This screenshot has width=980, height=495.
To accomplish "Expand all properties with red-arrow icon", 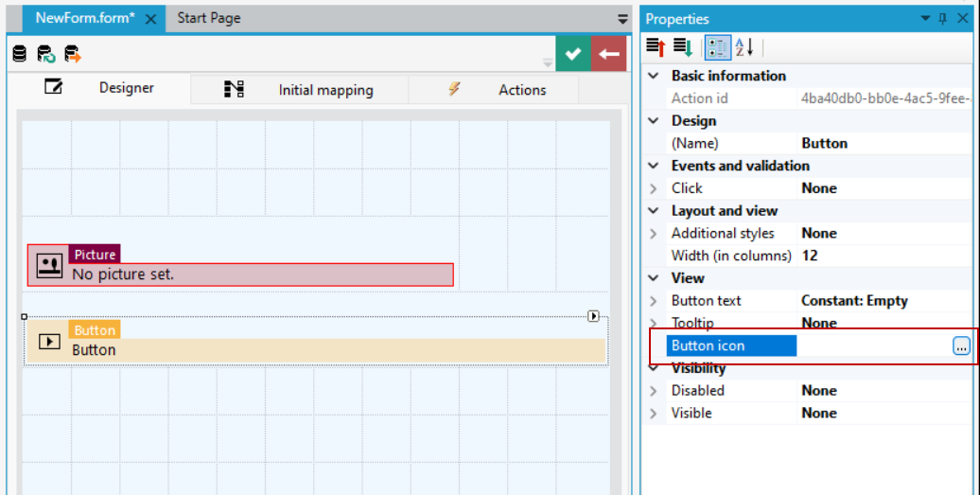I will pyautogui.click(x=656, y=47).
